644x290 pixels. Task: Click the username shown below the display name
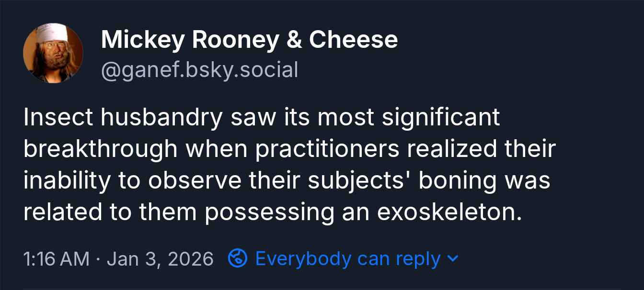pyautogui.click(x=199, y=69)
